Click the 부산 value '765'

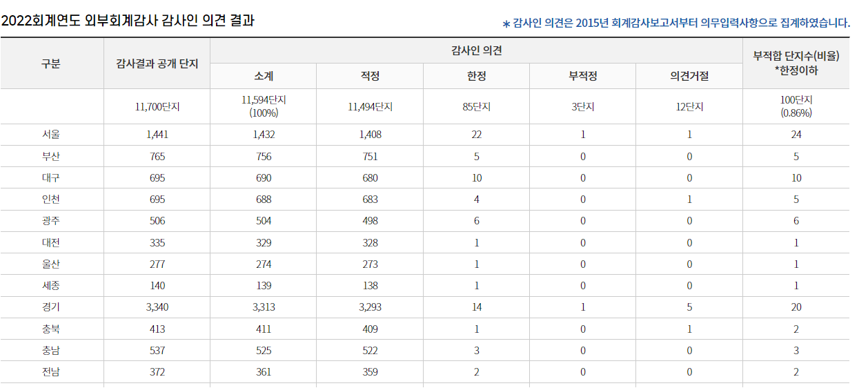pyautogui.click(x=157, y=157)
